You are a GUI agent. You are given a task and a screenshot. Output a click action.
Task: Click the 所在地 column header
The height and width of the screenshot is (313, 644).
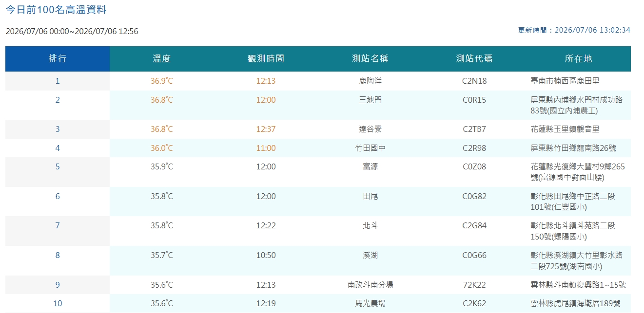(579, 59)
